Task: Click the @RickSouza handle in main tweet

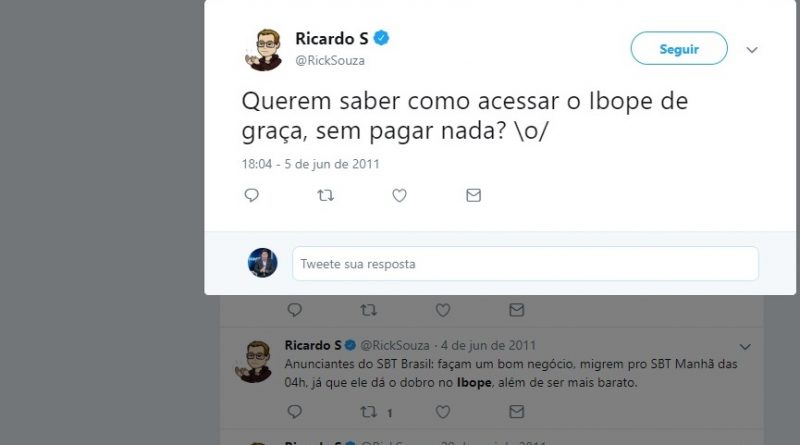Action: pos(330,60)
